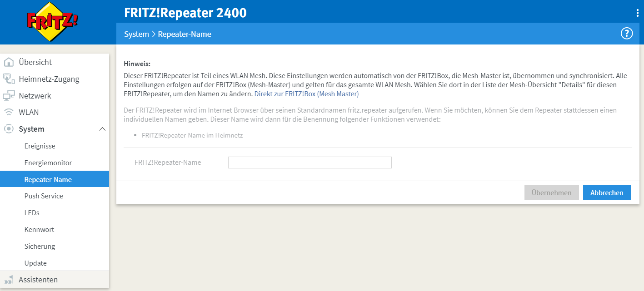Click the FRITZ!Repeater-Name field label
This screenshot has height=291, width=644.
[x=168, y=163]
